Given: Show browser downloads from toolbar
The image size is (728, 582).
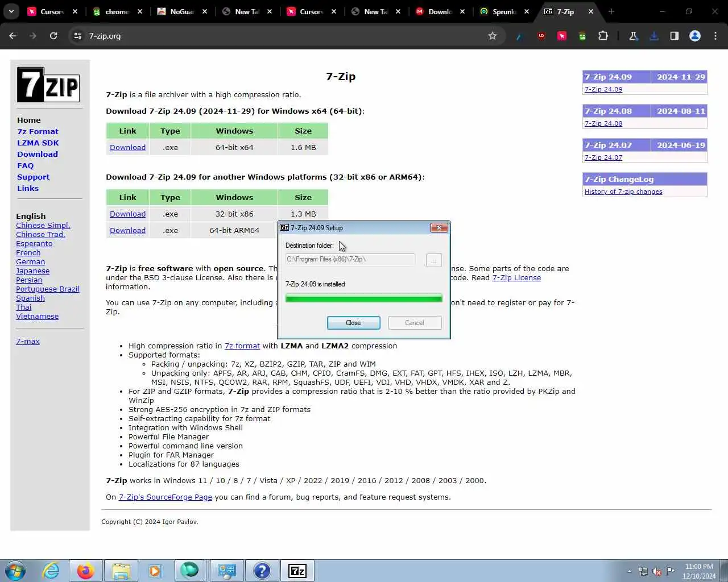Looking at the screenshot, I should pos(654,36).
